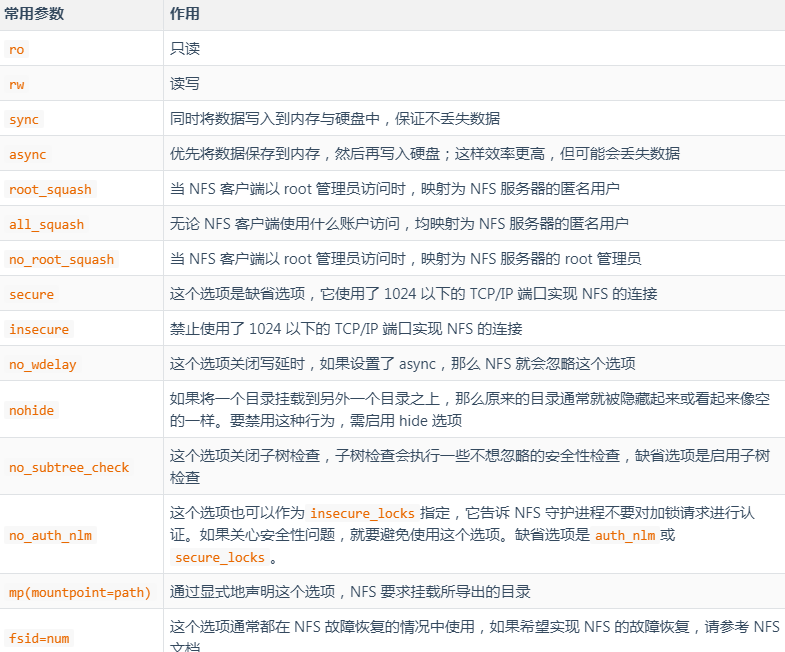This screenshot has height=652, width=785.
Task: Click the no_root_squash parameter code label
Action: tap(62, 259)
